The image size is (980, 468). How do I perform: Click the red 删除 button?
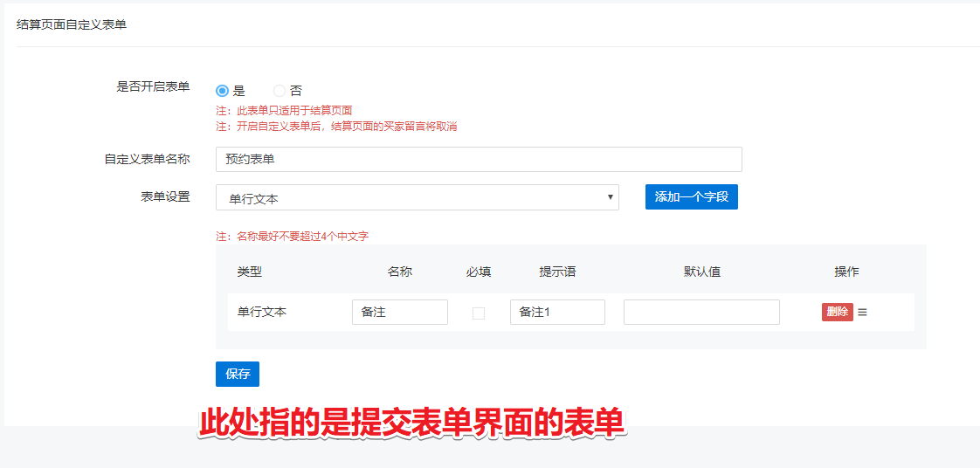coord(838,312)
